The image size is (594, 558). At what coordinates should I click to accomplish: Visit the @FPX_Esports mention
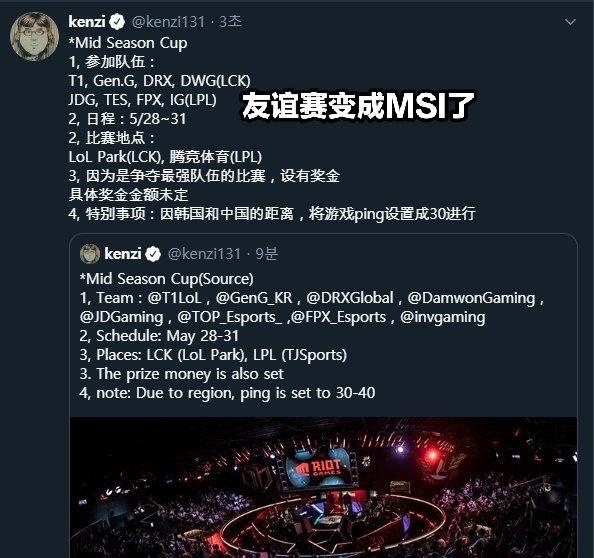tap(338, 317)
